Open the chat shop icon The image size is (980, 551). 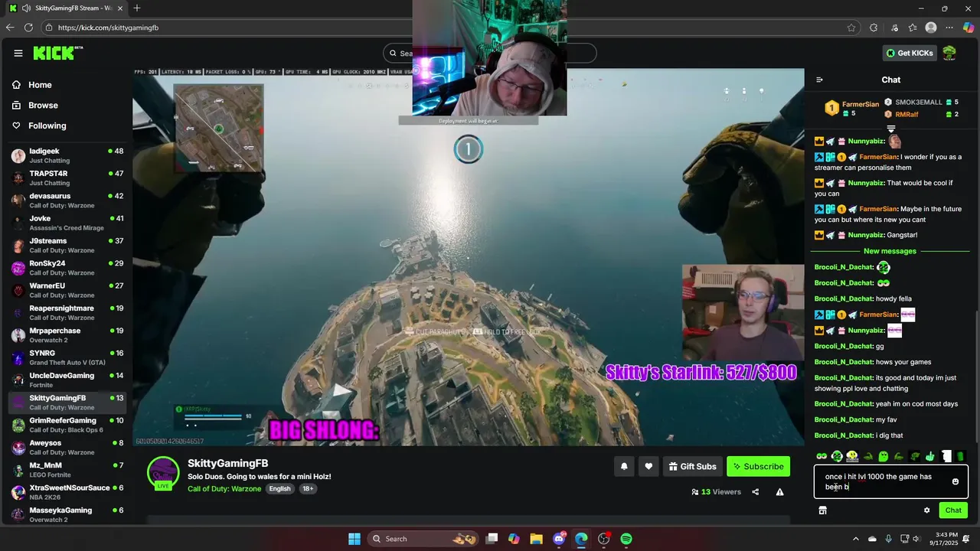point(822,510)
